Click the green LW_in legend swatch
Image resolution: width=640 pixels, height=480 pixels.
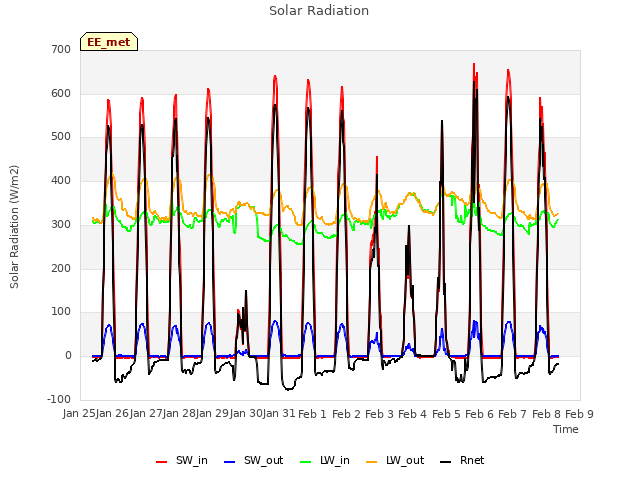(306, 462)
